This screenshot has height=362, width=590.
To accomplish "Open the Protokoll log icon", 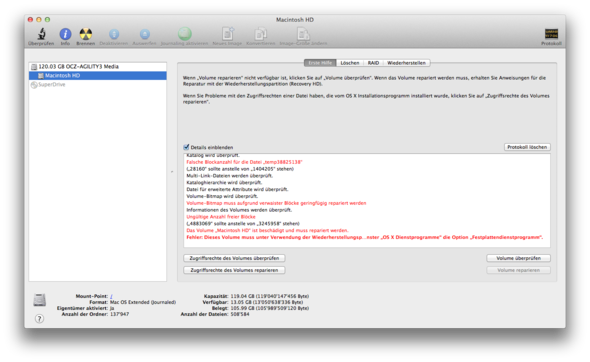I will click(551, 34).
